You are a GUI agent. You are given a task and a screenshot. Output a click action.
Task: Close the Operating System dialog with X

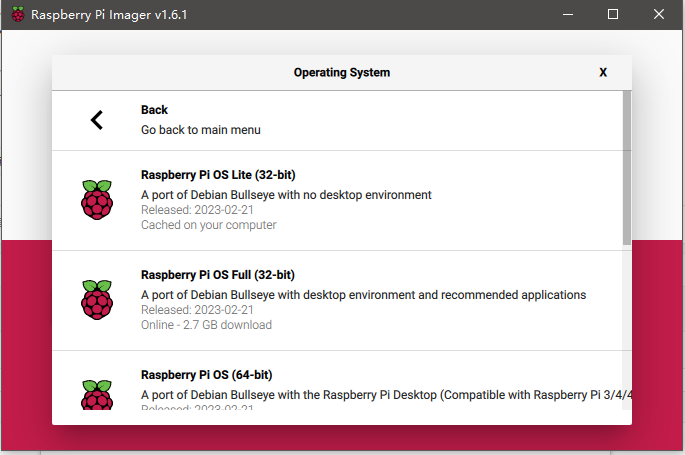(603, 72)
